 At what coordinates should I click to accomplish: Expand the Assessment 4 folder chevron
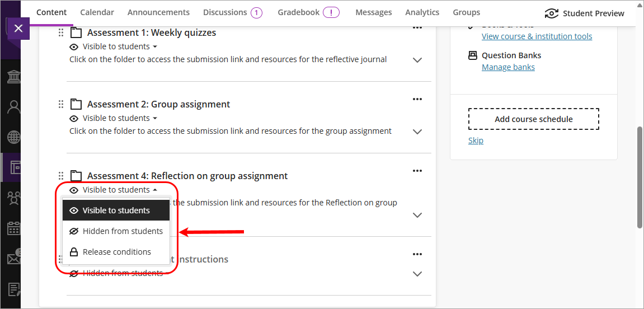click(x=417, y=215)
